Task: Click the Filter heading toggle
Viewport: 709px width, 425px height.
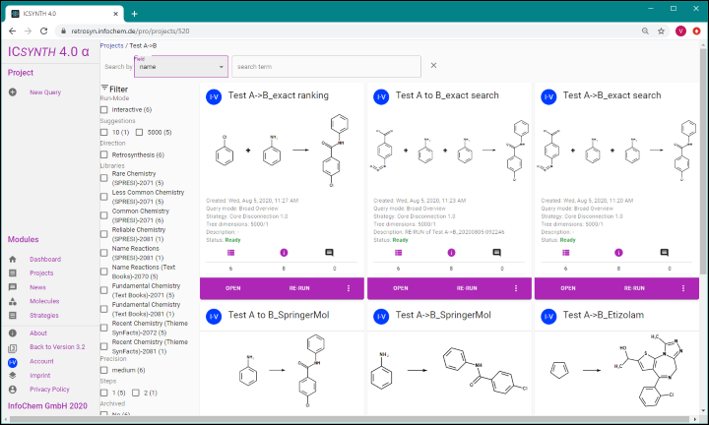Action: (x=114, y=89)
